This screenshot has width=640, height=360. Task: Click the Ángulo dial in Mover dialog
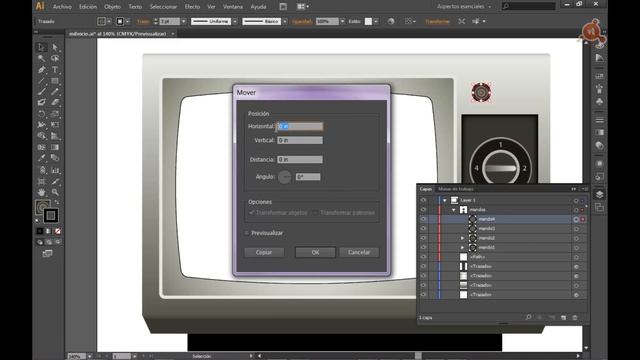point(284,177)
